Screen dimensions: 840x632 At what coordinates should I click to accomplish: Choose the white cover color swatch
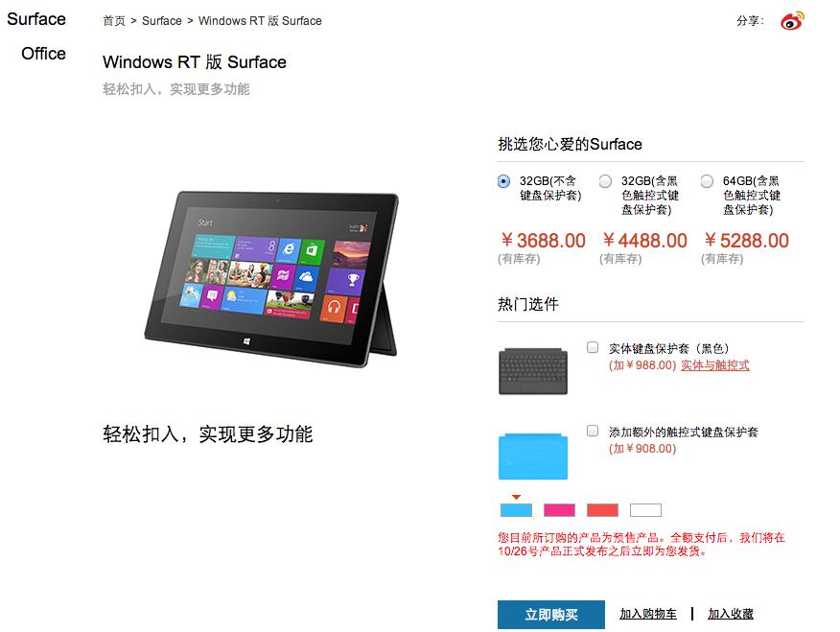645,510
